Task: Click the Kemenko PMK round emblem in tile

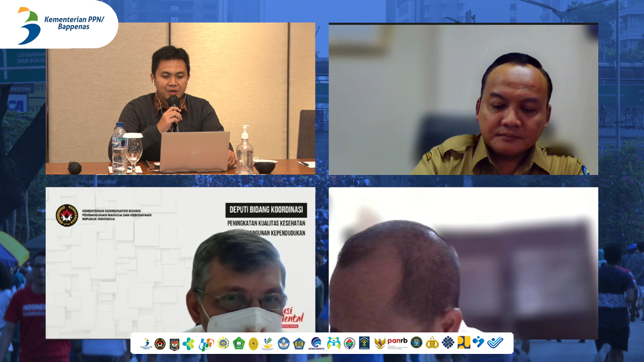Action: (66, 215)
